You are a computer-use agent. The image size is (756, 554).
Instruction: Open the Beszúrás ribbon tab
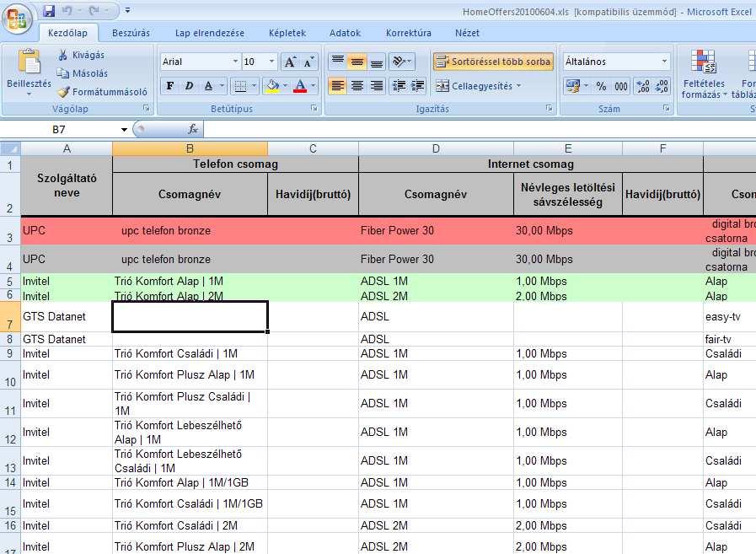coord(131,33)
